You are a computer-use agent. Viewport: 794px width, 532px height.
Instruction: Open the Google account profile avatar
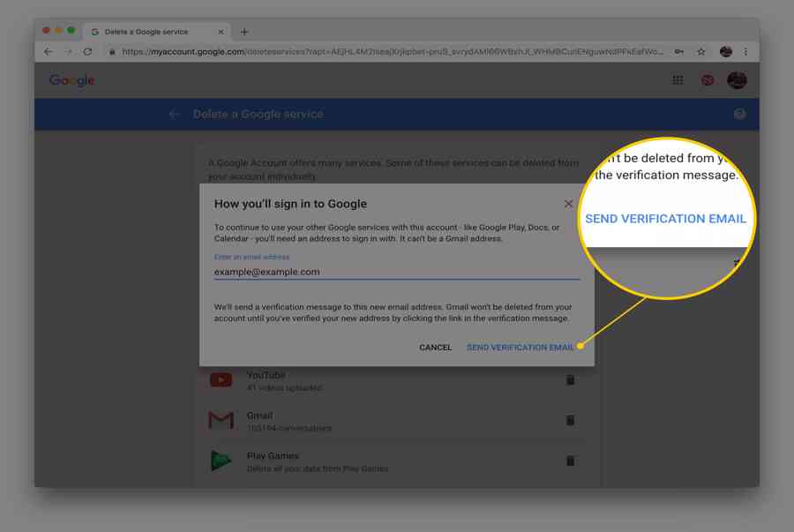[x=737, y=80]
